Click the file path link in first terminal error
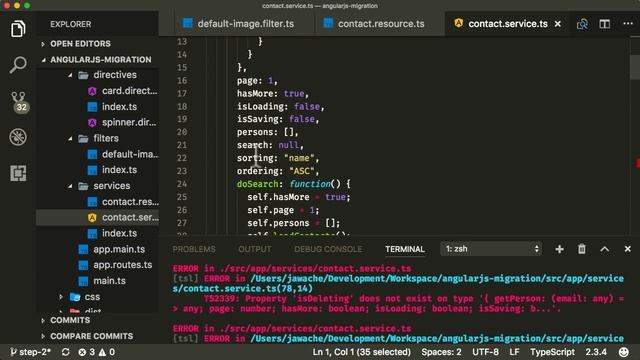This screenshot has width=640, height=360. [398, 283]
